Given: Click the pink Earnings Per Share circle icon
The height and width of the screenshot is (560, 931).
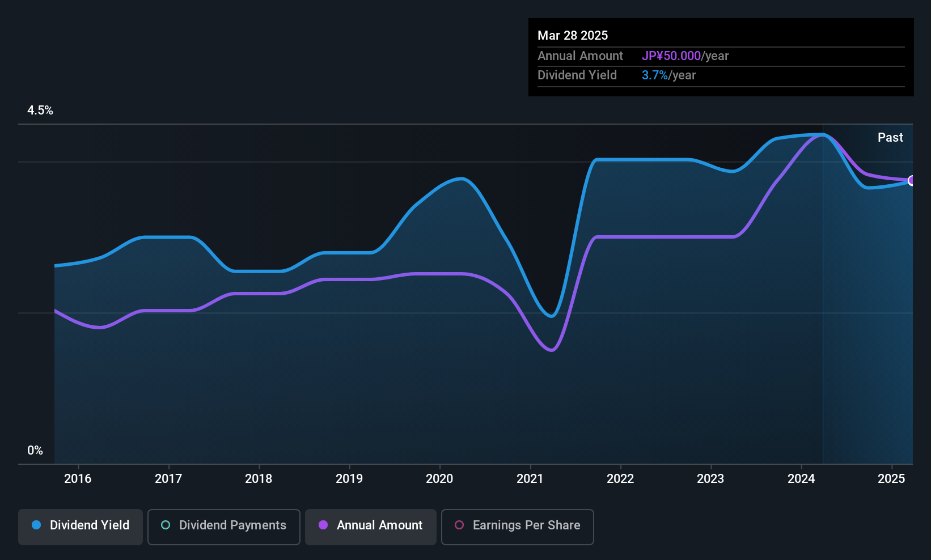Looking at the screenshot, I should (x=459, y=525).
